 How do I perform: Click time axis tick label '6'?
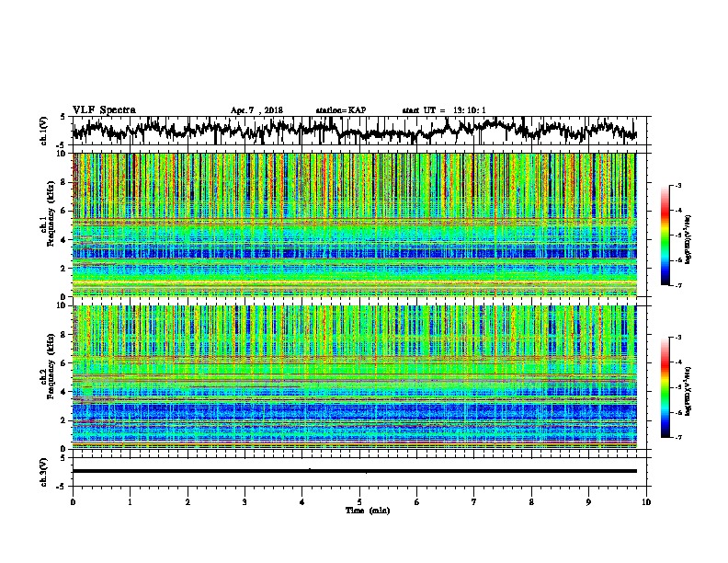pos(417,502)
